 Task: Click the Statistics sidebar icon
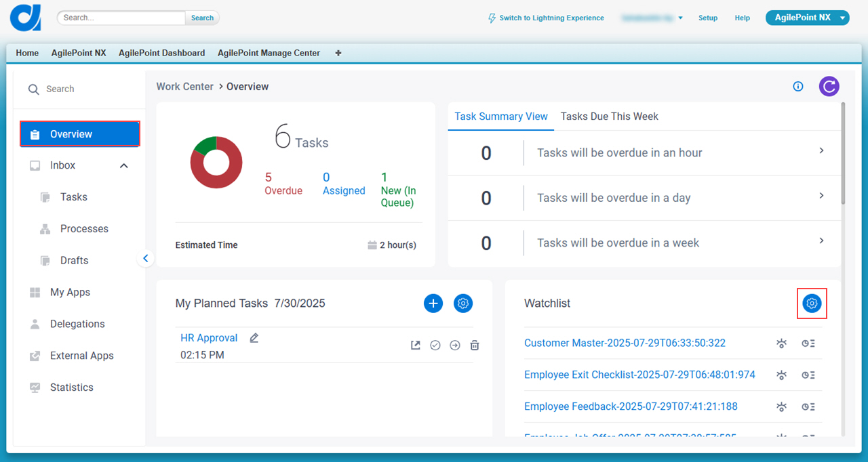(35, 387)
